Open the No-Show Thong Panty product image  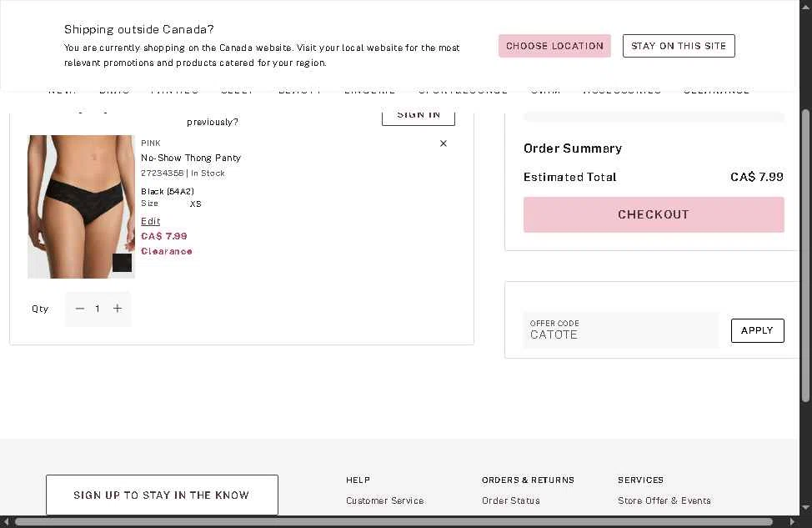pos(82,207)
